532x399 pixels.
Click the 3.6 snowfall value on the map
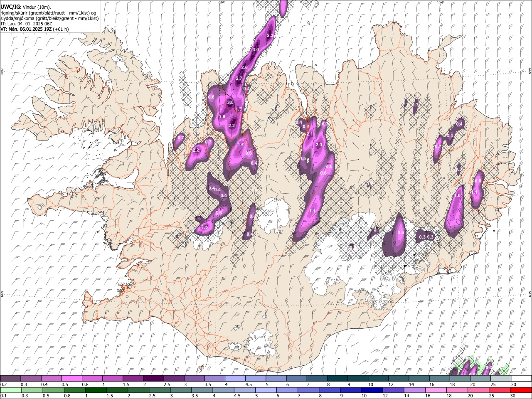click(231, 102)
